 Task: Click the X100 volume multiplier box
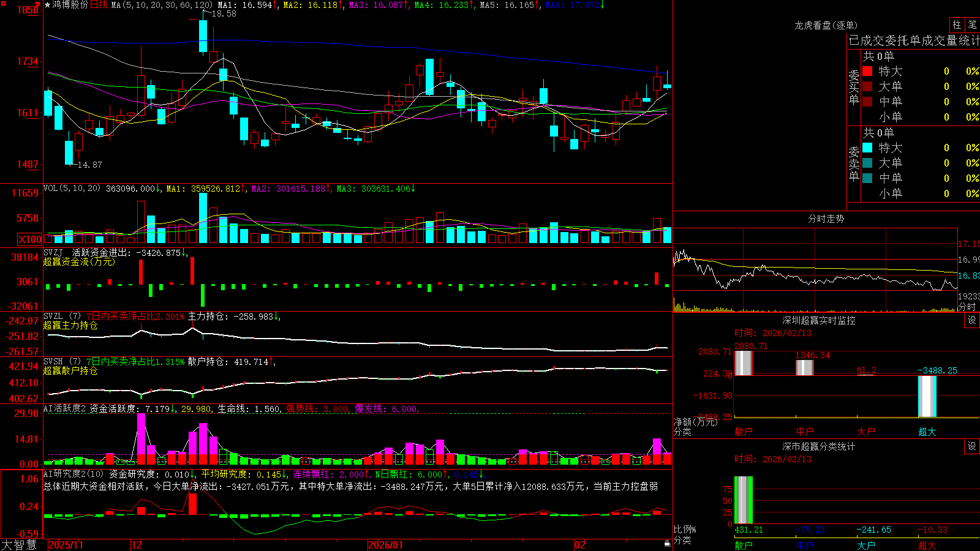tap(30, 239)
